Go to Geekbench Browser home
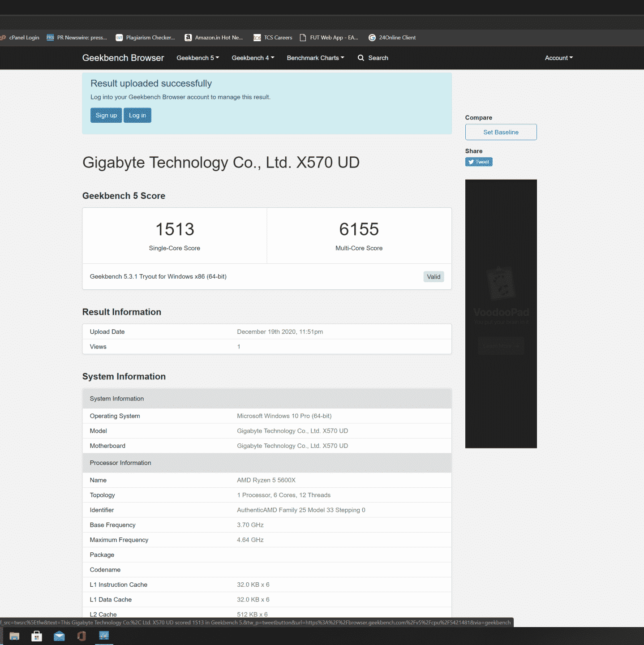644x645 pixels. pyautogui.click(x=123, y=58)
